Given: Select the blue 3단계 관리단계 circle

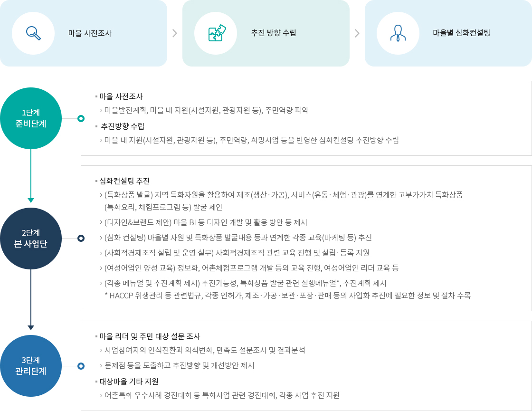Looking at the screenshot, I should click(x=31, y=365).
